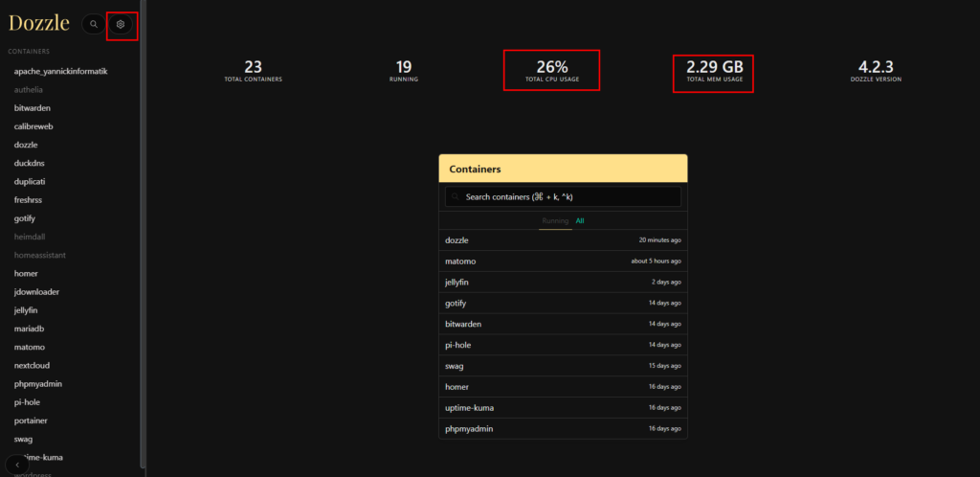Click the 19 Running statistic
Image resolution: width=980 pixels, height=477 pixels.
[x=404, y=71]
